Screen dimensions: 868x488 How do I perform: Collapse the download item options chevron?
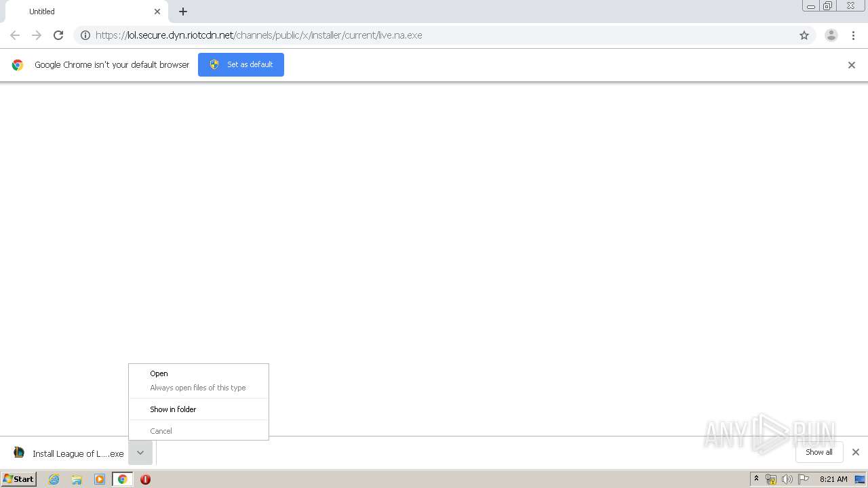tap(140, 453)
